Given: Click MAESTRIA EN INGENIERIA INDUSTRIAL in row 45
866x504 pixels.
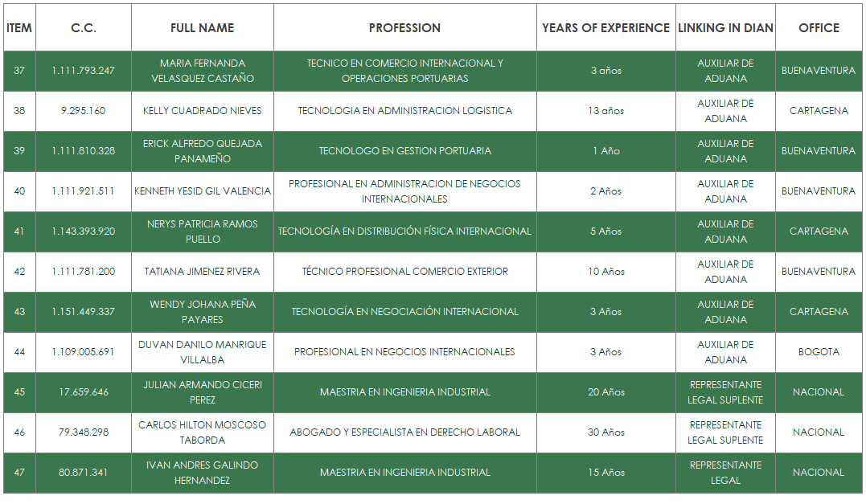Looking at the screenshot, I should (404, 392).
